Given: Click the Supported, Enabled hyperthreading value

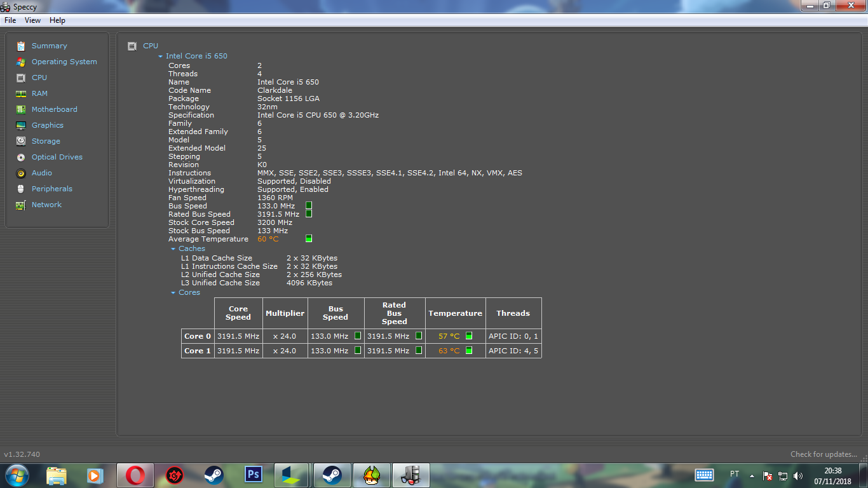Looking at the screenshot, I should point(293,189).
